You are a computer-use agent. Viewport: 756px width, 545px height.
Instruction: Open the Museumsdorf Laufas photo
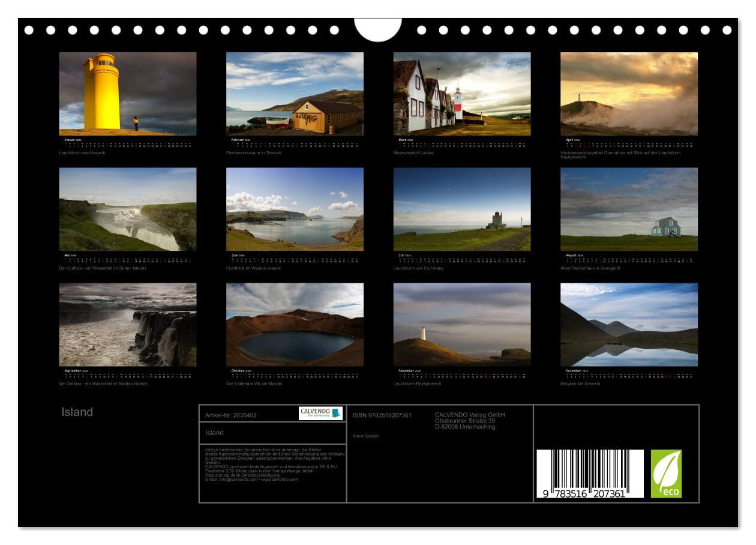[462, 94]
